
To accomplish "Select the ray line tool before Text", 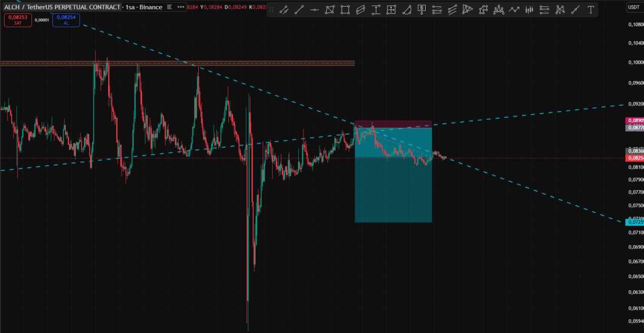I will [575, 10].
